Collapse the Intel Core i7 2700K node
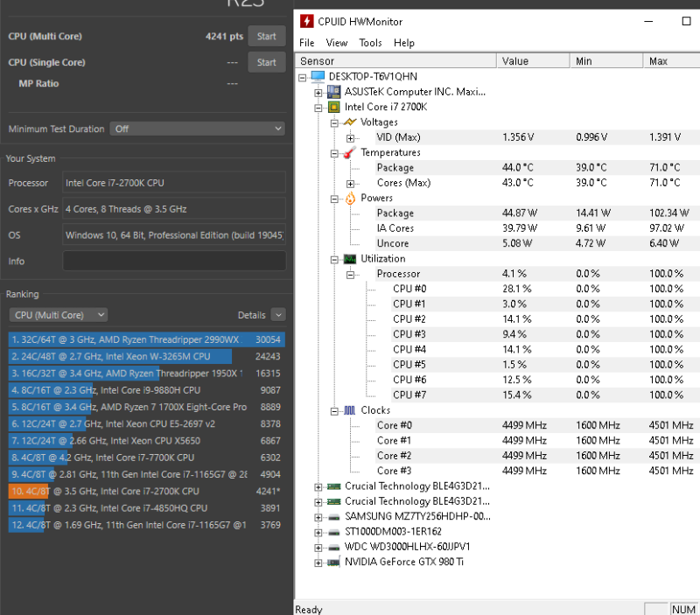The image size is (700, 615). point(318,108)
